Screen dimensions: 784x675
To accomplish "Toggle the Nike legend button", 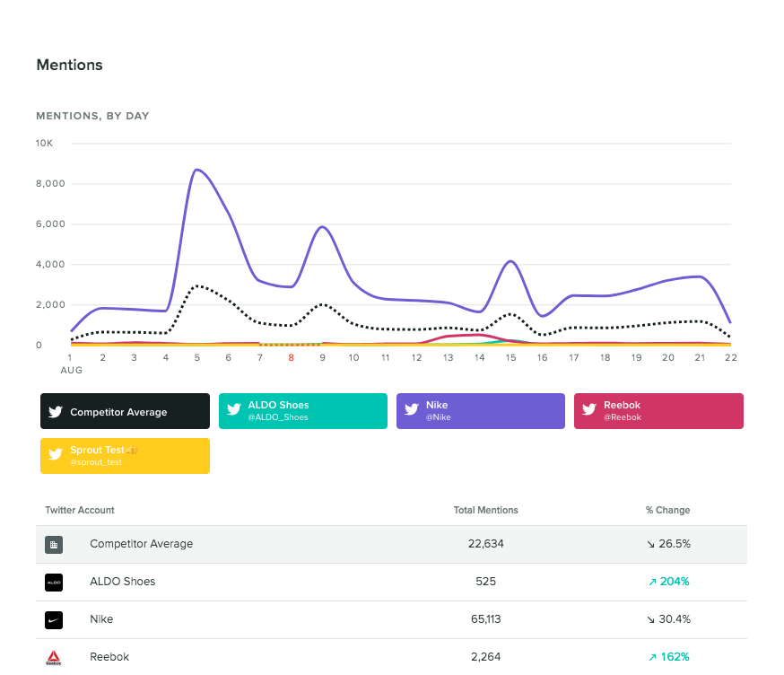I will [x=481, y=411].
